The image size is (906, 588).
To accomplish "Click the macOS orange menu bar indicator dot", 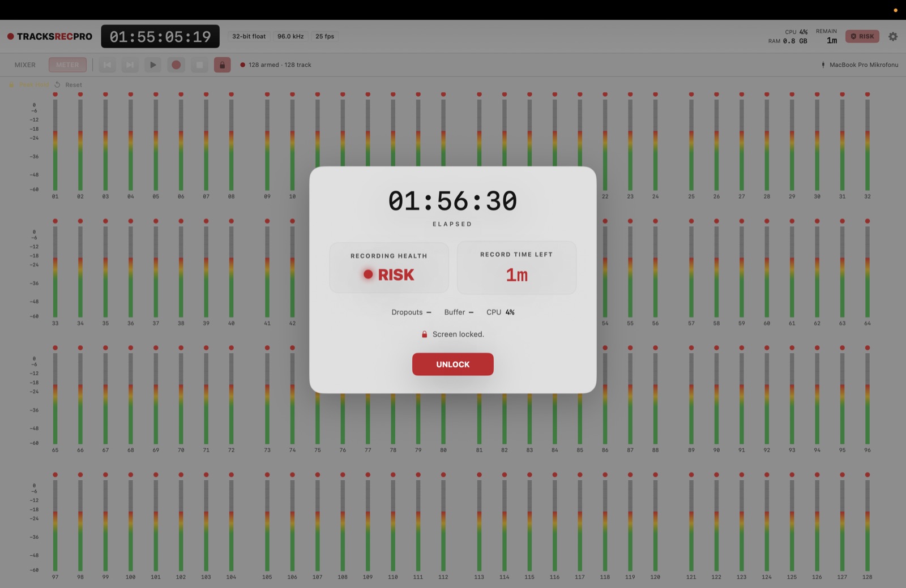I will click(895, 10).
